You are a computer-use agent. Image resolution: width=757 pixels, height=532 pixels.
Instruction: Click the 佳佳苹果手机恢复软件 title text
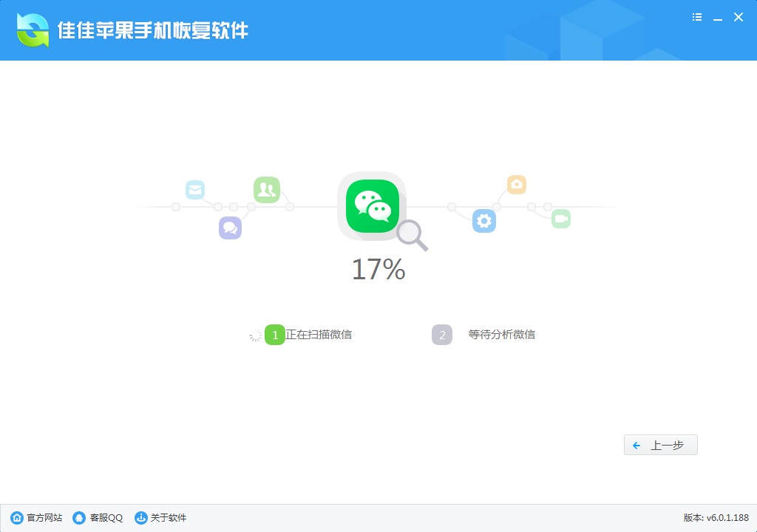152,30
